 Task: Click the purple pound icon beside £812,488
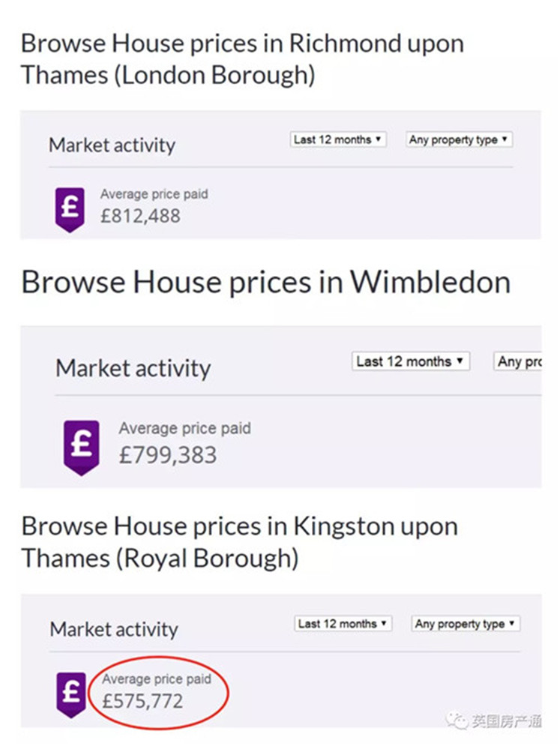pyautogui.click(x=70, y=209)
